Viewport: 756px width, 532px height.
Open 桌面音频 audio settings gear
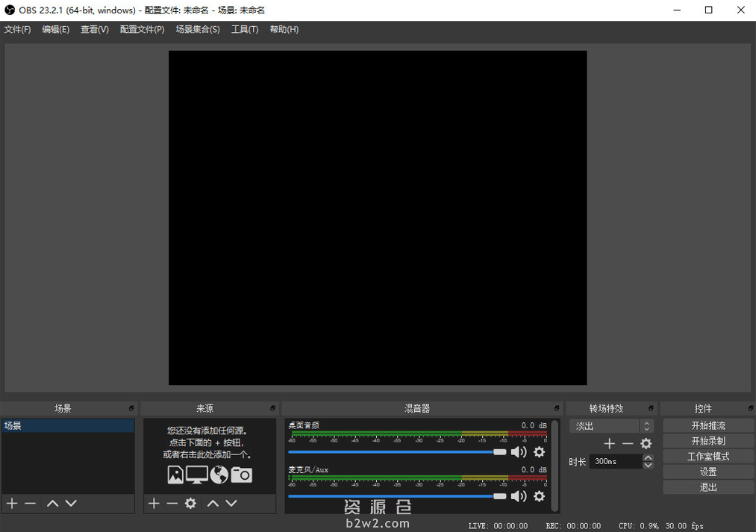[x=539, y=452]
